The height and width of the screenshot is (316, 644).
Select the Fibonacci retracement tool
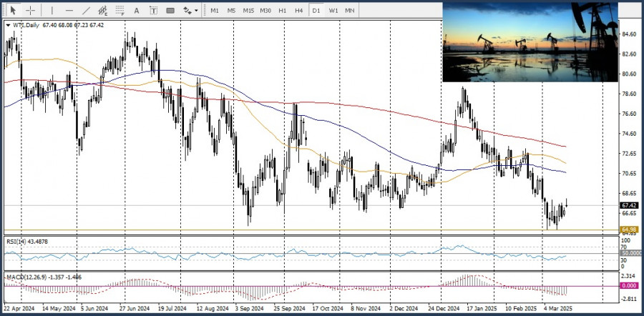tap(120, 11)
